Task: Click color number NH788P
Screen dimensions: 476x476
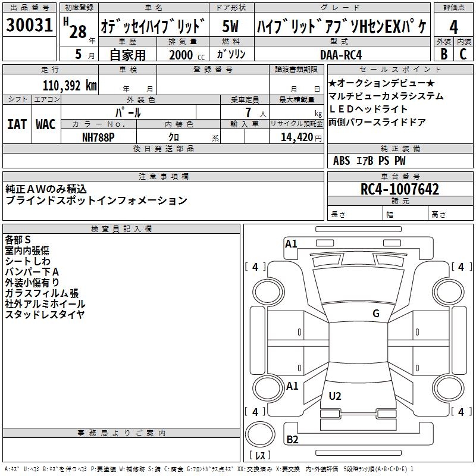Action: click(x=98, y=137)
